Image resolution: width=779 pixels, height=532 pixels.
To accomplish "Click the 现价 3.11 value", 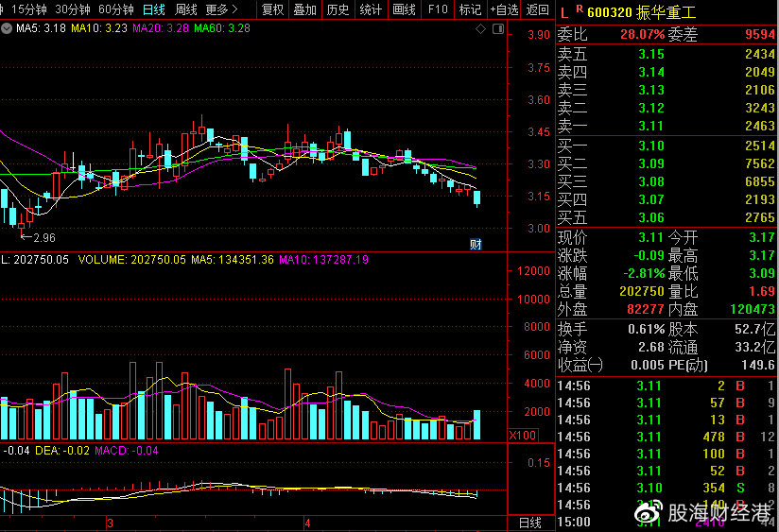I will click(x=650, y=237).
